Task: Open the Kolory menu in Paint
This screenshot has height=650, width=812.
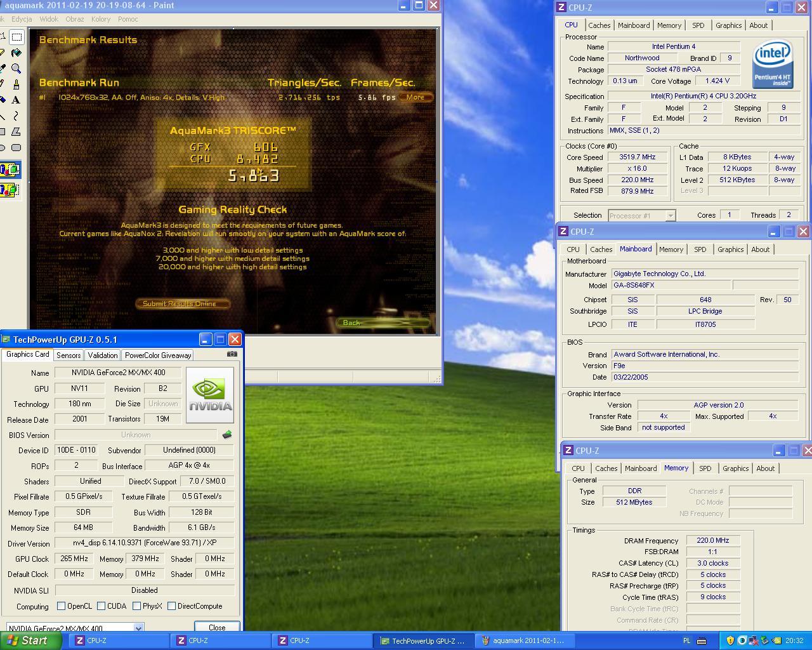Action: 101,19
